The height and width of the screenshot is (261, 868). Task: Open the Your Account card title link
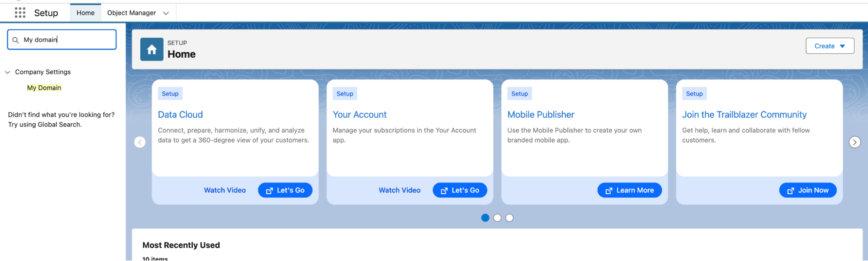(x=360, y=115)
